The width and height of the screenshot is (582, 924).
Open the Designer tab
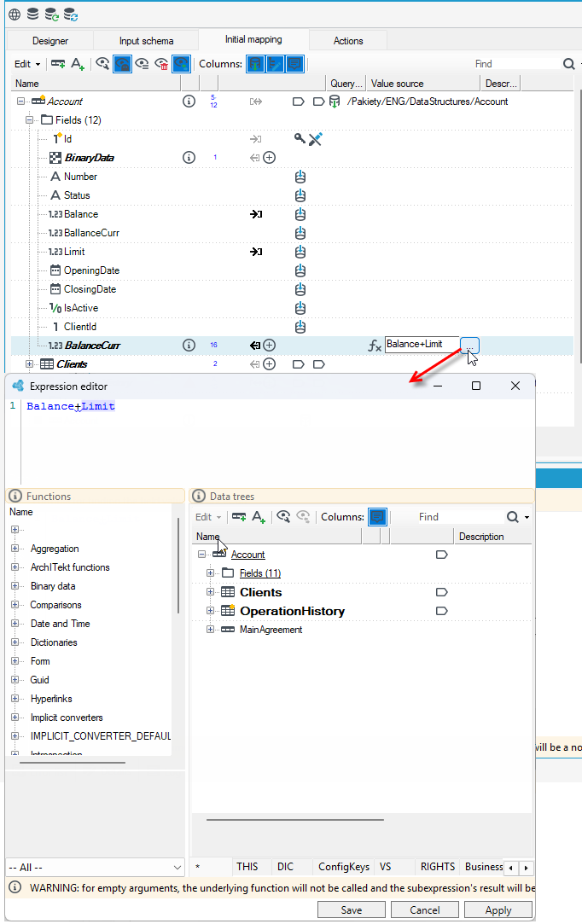click(50, 41)
